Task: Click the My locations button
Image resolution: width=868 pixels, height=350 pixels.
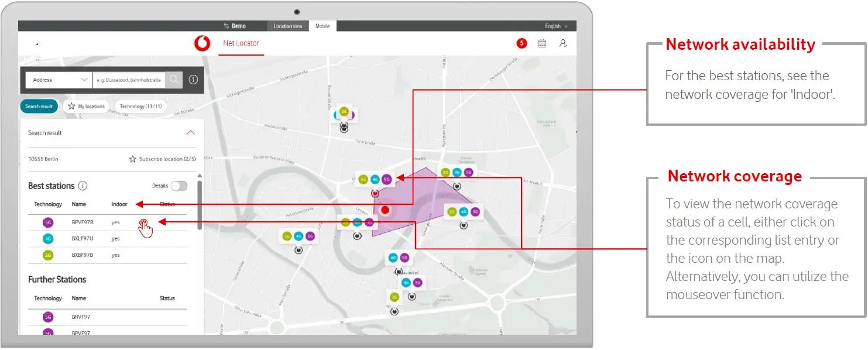Action: (86, 107)
